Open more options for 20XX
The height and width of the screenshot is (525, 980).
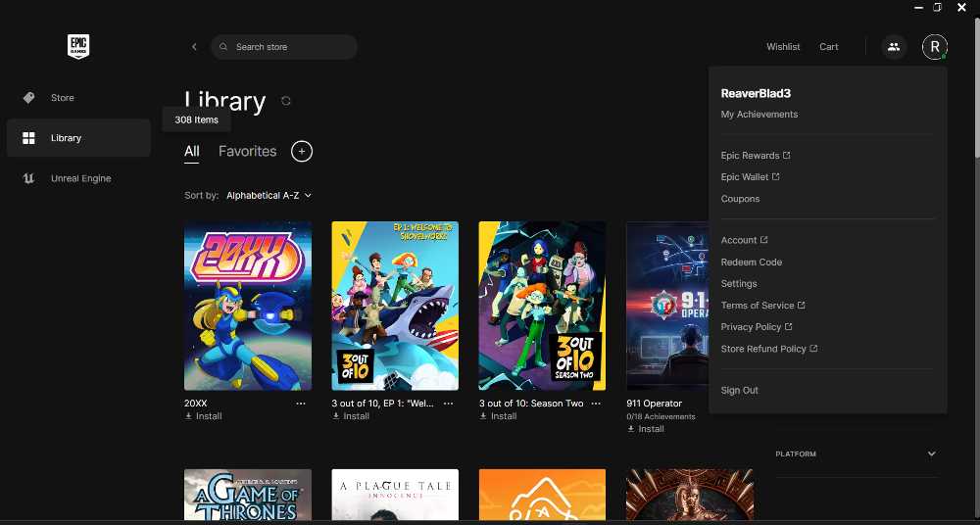tap(301, 404)
